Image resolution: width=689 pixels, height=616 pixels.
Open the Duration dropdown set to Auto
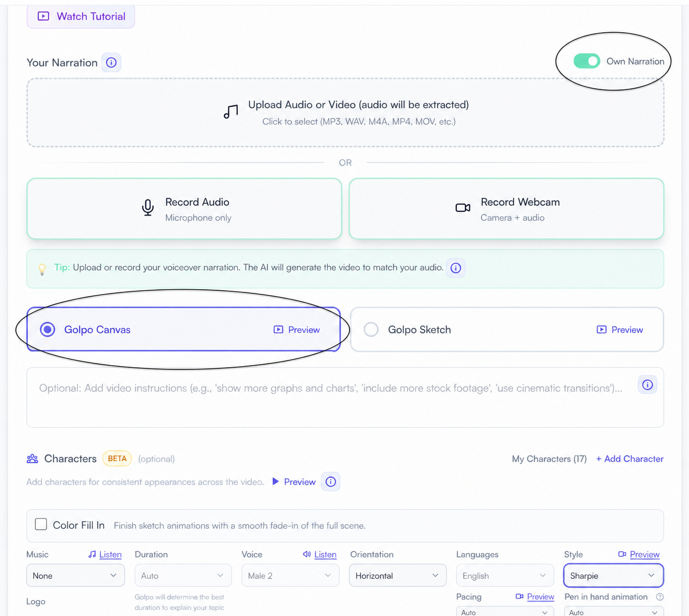tap(183, 575)
